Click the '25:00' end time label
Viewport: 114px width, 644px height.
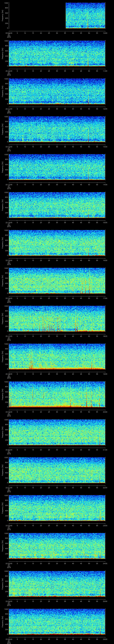(105, 601)
